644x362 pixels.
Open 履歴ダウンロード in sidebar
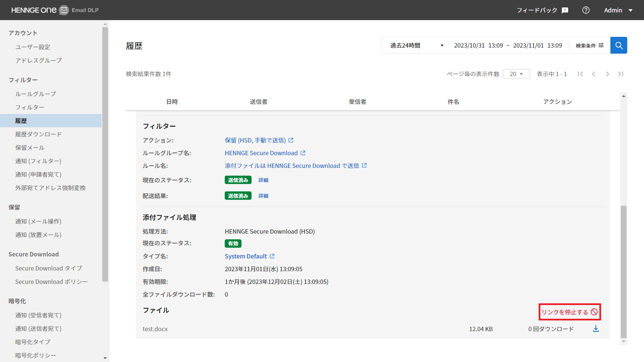[x=38, y=134]
